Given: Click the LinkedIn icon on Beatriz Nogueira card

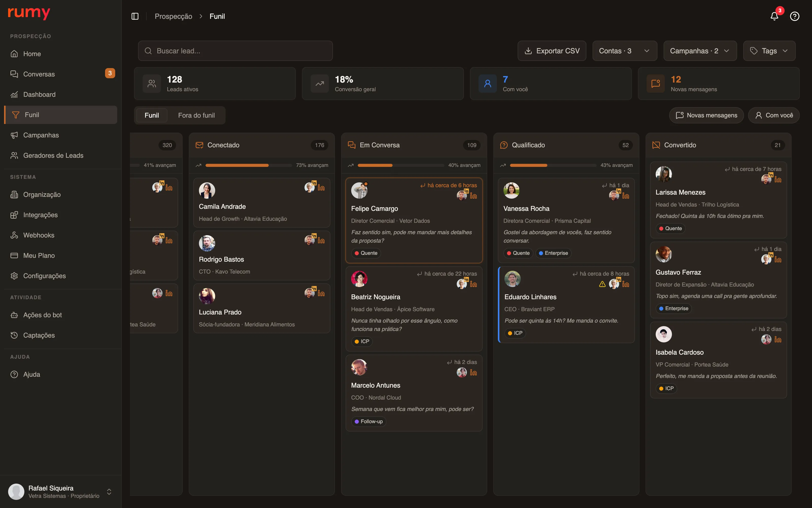Looking at the screenshot, I should (x=473, y=284).
